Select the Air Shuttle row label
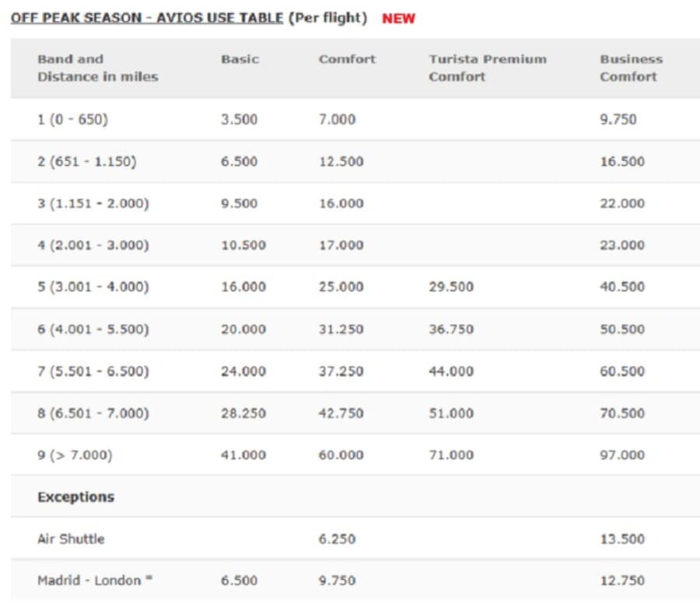This screenshot has width=700, height=604. pos(70,539)
